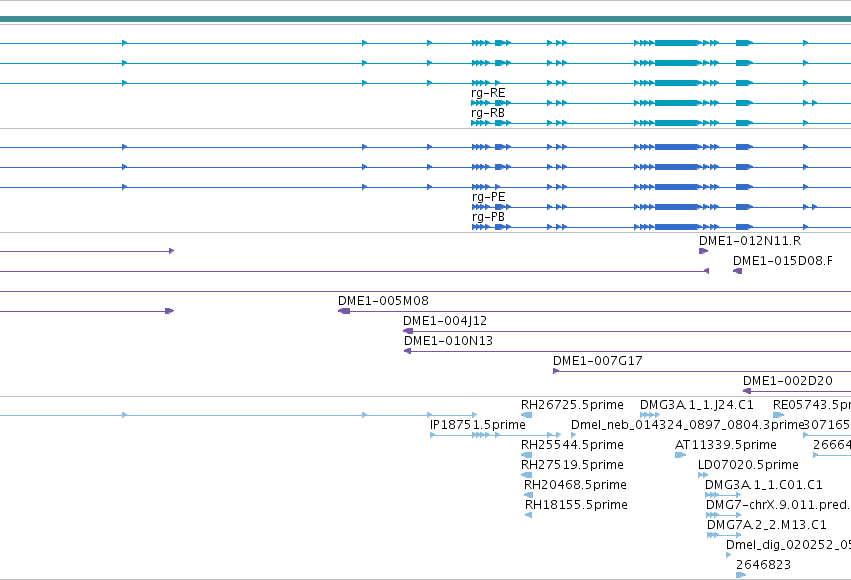The height and width of the screenshot is (580, 851).
Task: Click the RH18155.5prime EST glyph
Action: (x=529, y=515)
